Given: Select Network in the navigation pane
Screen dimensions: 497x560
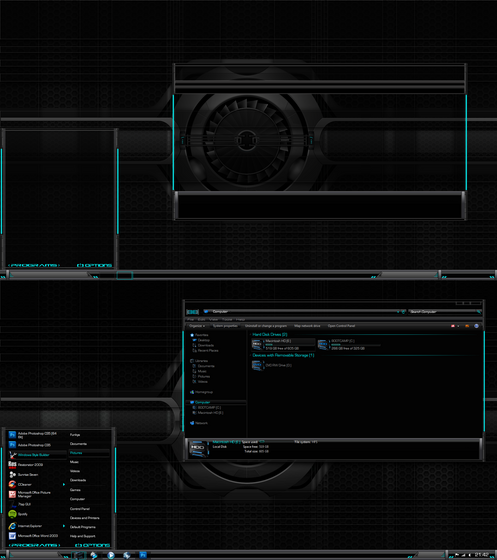Looking at the screenshot, I should (x=201, y=423).
